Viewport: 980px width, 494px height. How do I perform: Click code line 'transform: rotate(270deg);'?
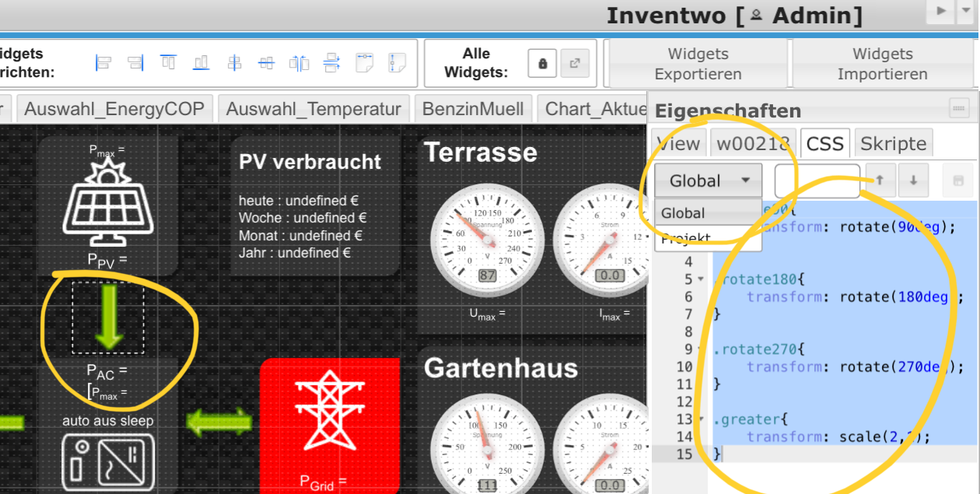(x=856, y=366)
